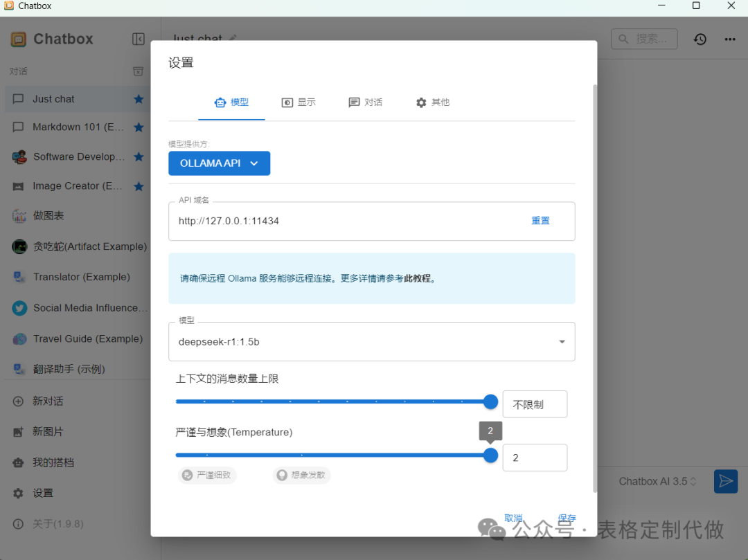Switch to the 模型 tab
Viewport: 748px width, 560px height.
pos(231,102)
